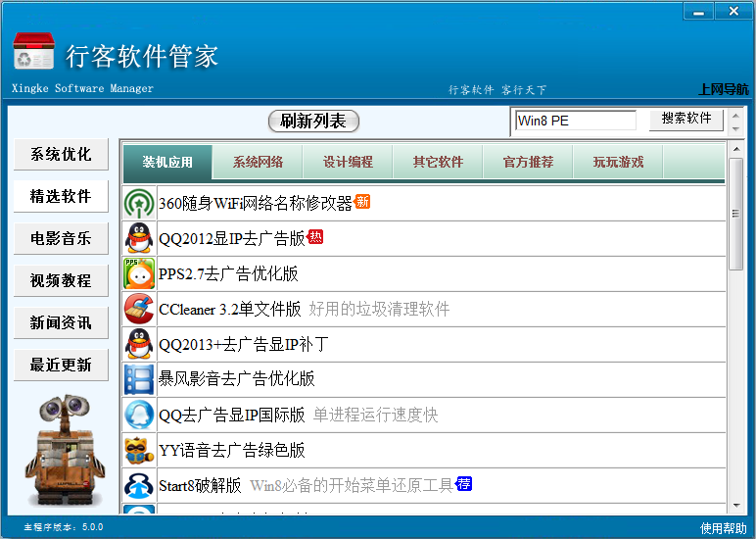Close the 行客软件管家 window

[x=733, y=11]
